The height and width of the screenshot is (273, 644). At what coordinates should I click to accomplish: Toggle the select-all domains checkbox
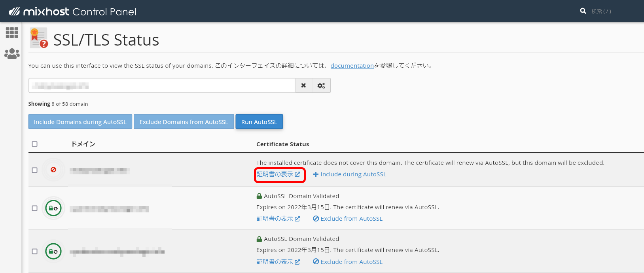point(35,144)
